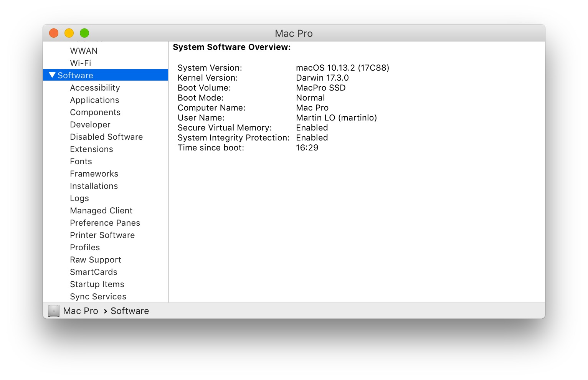This screenshot has height=380, width=588.
Task: Click the Mac Pro icon in path bar
Action: click(x=54, y=311)
